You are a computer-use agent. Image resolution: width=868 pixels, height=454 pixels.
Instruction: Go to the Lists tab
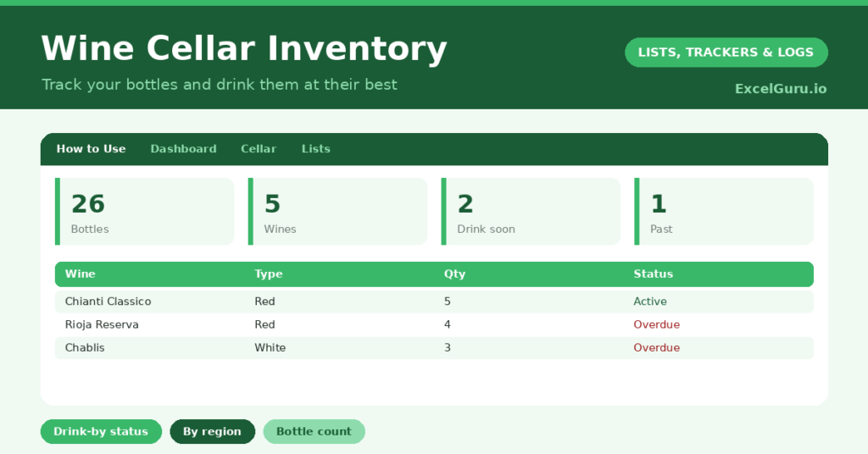click(x=315, y=149)
